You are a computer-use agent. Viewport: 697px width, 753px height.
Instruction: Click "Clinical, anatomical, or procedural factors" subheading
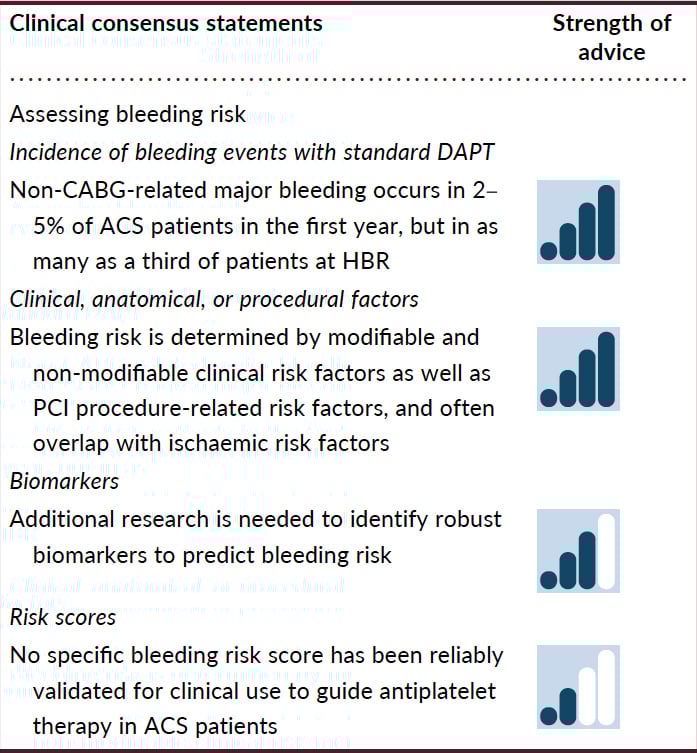click(x=214, y=299)
